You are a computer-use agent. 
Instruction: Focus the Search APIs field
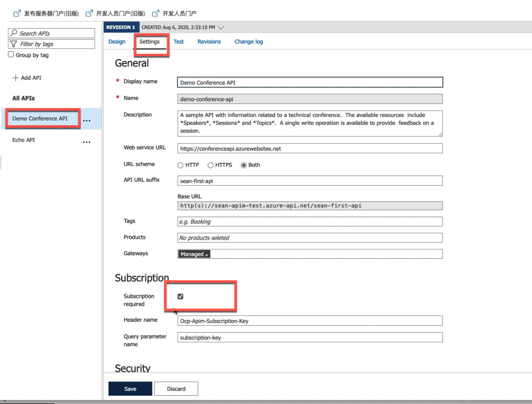(51, 33)
